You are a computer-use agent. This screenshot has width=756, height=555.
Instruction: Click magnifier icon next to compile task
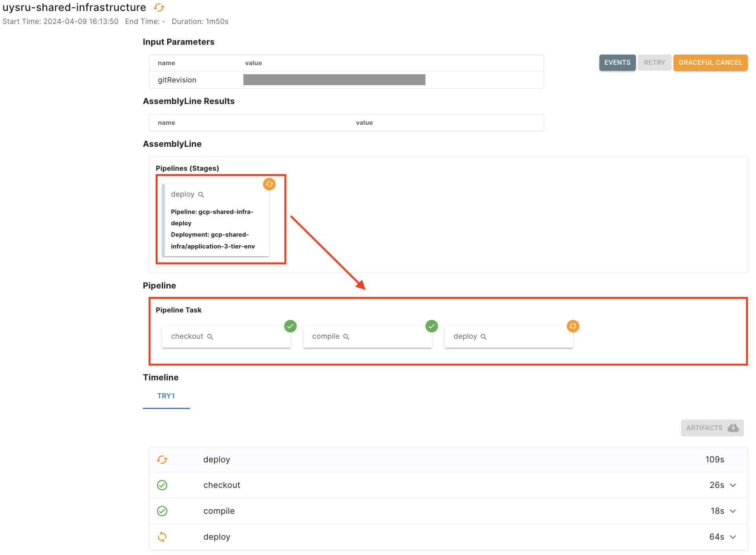[x=346, y=337]
